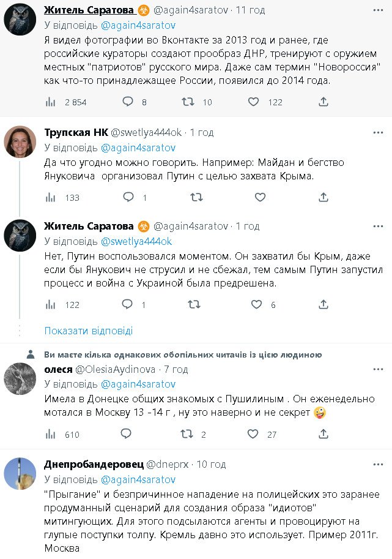Image resolution: width=392 pixels, height=559 pixels.
Task: Open the @swetlya444ok reply mention link
Action: 136,241
